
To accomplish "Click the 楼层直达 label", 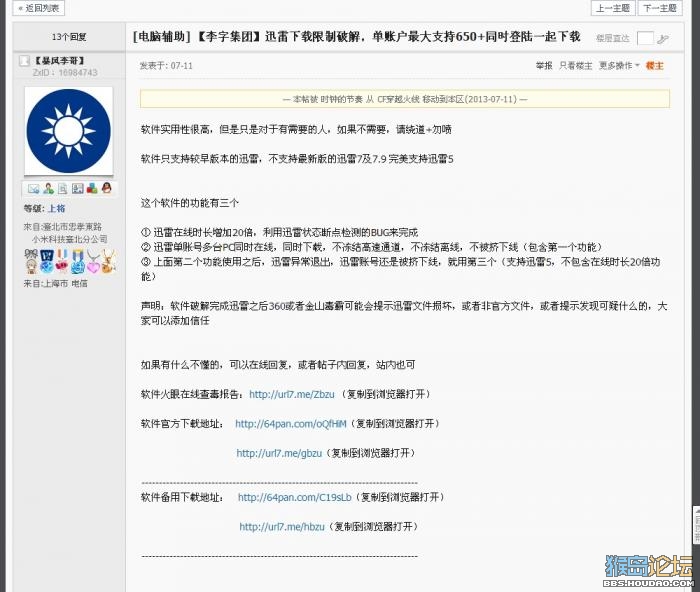I will pyautogui.click(x=612, y=38).
